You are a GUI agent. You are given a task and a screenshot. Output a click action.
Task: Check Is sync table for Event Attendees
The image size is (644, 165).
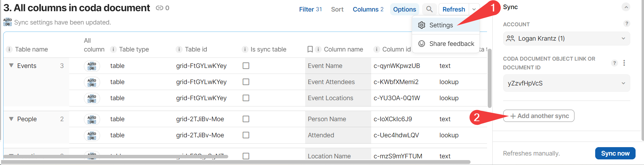pyautogui.click(x=246, y=82)
